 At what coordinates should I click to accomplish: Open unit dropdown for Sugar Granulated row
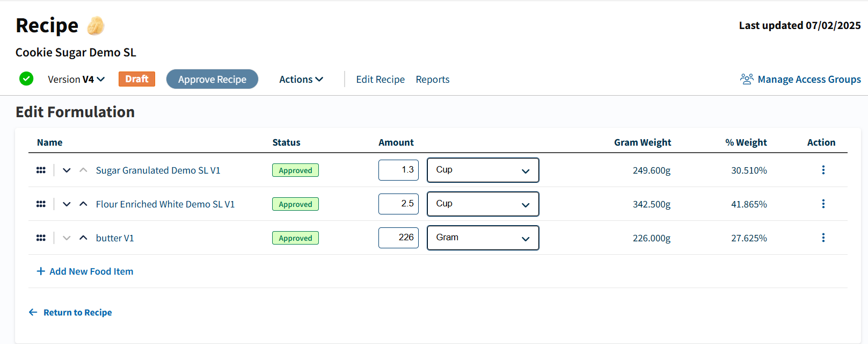coord(483,170)
